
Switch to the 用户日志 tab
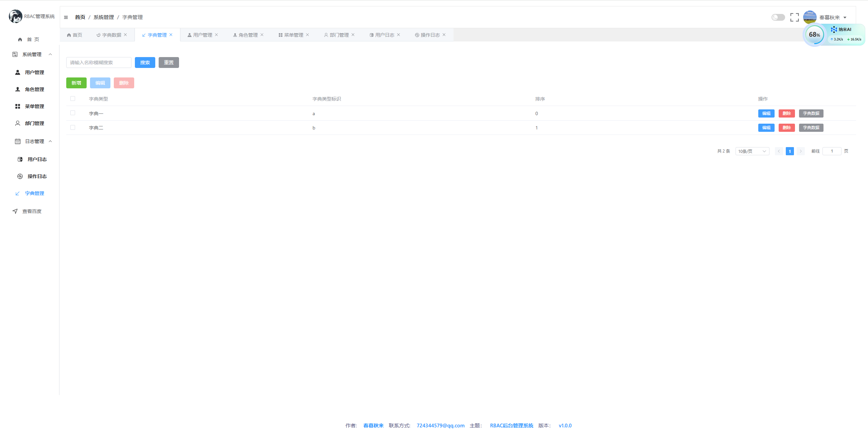click(384, 35)
